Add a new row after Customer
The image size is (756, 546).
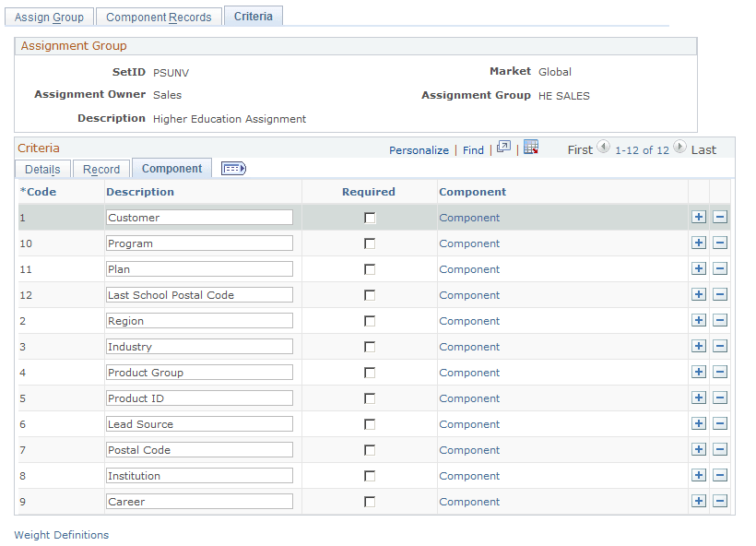(699, 218)
